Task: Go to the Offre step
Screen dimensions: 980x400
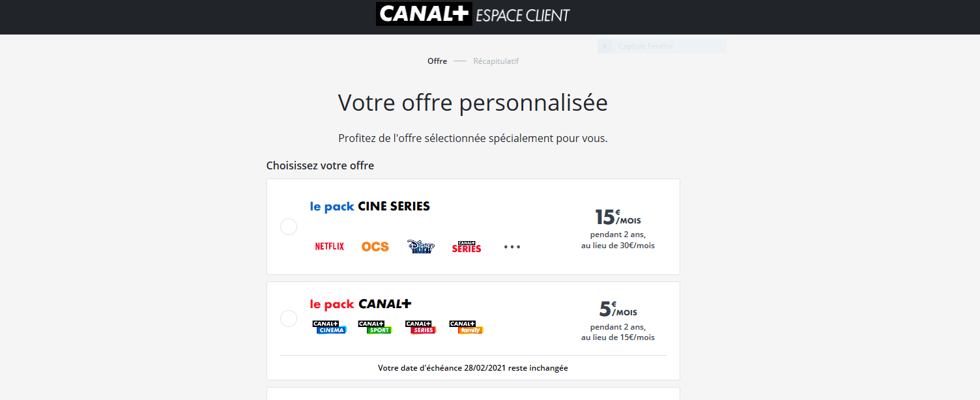Action: (x=437, y=61)
